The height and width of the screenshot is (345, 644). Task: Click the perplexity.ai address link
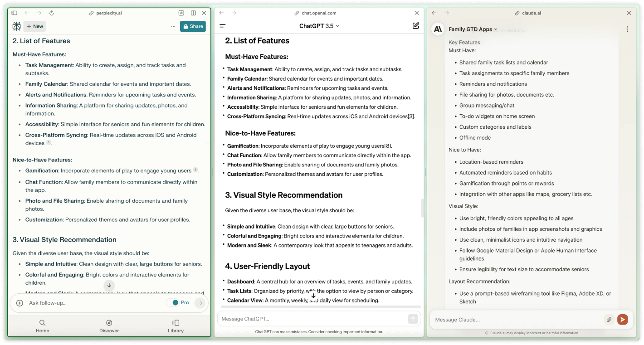105,13
